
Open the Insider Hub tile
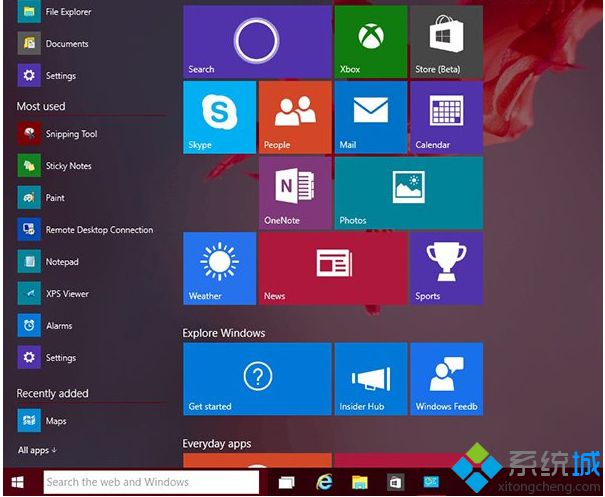(371, 379)
